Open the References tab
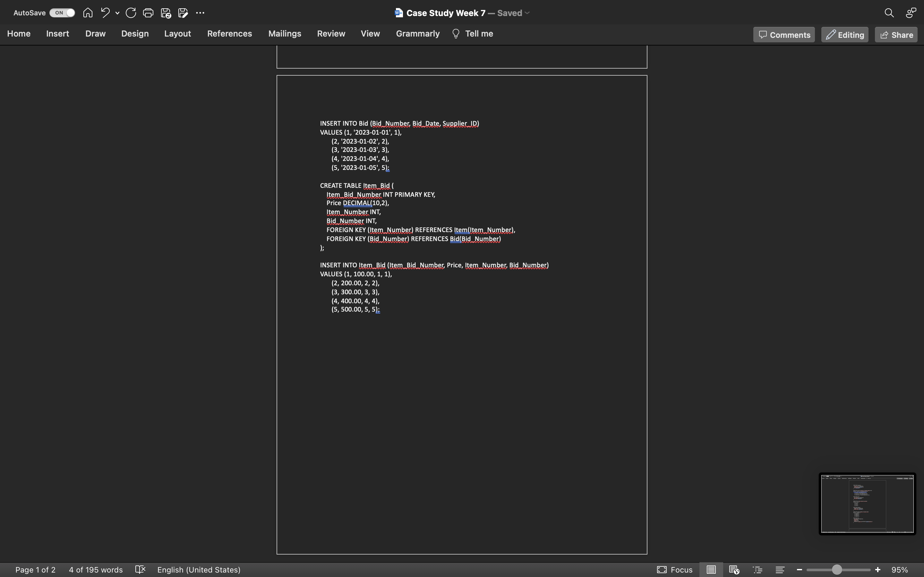The height and width of the screenshot is (577, 924). pyautogui.click(x=229, y=34)
